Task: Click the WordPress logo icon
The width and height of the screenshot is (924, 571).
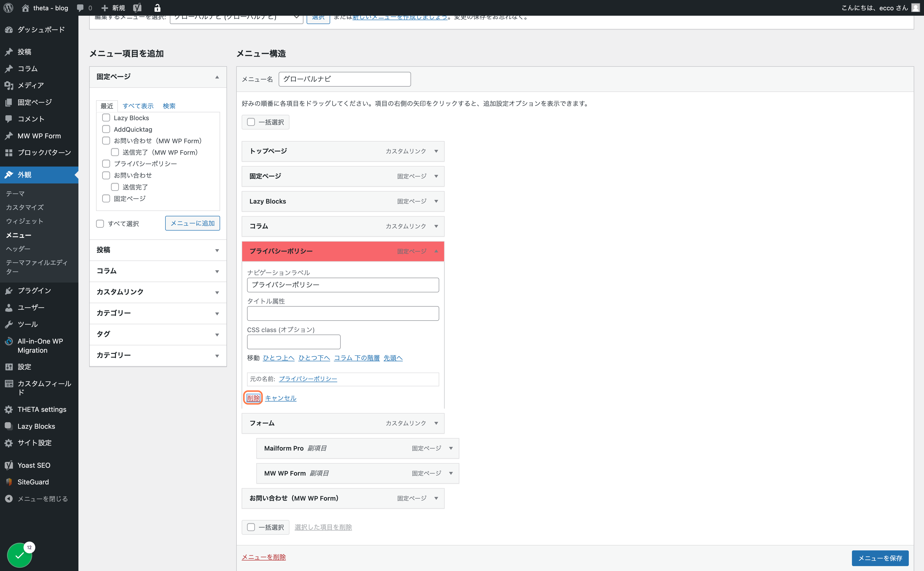Action: [8, 8]
